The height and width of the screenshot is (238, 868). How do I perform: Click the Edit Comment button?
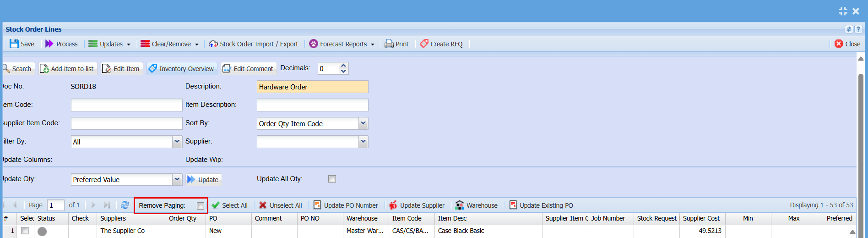248,69
